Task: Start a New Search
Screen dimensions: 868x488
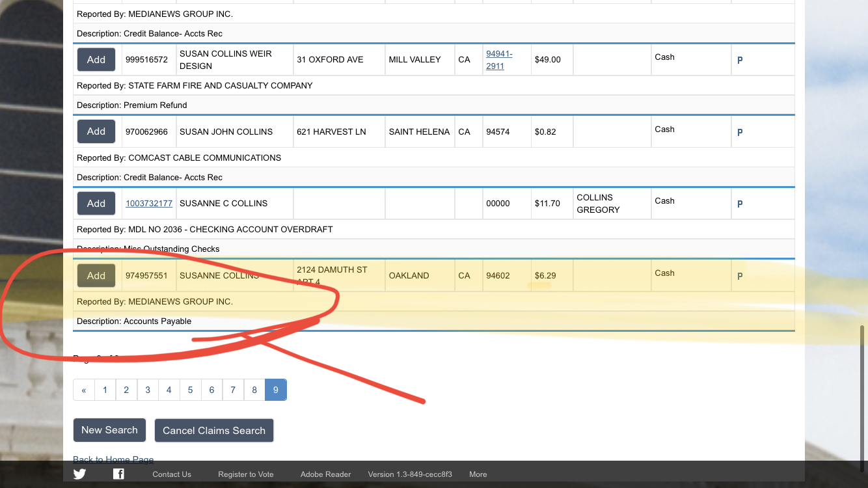Action: (109, 430)
